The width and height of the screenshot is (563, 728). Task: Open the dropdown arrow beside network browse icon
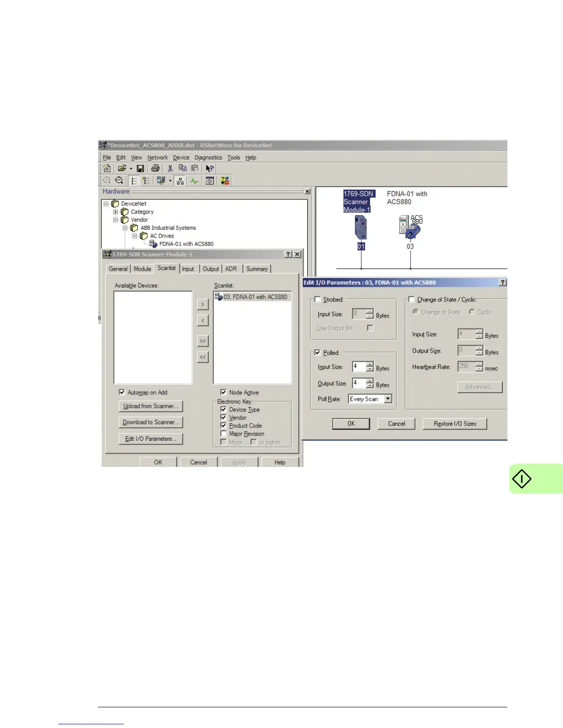(170, 181)
